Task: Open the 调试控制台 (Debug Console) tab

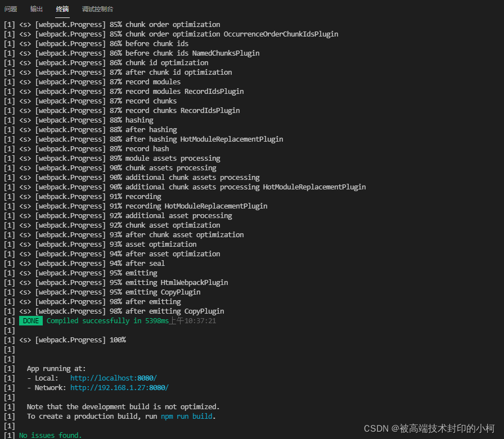Action: click(97, 9)
